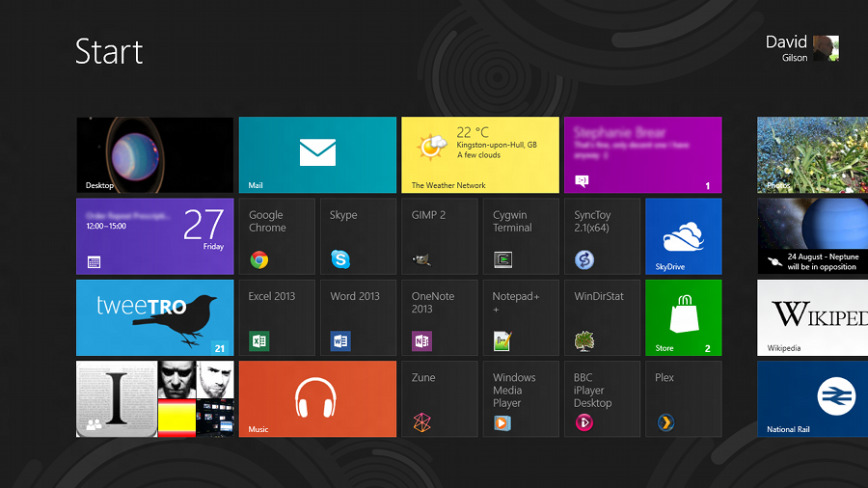868x488 pixels.
Task: Launch the Skype tile
Action: tap(358, 236)
